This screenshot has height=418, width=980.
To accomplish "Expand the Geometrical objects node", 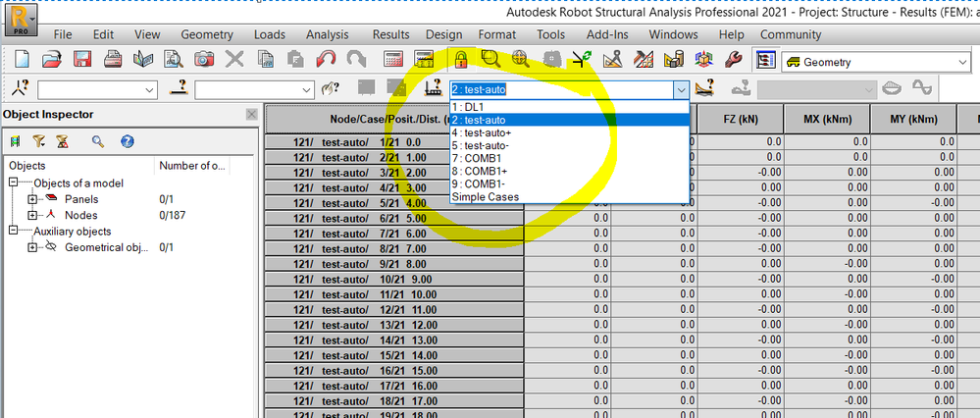I will [x=32, y=247].
